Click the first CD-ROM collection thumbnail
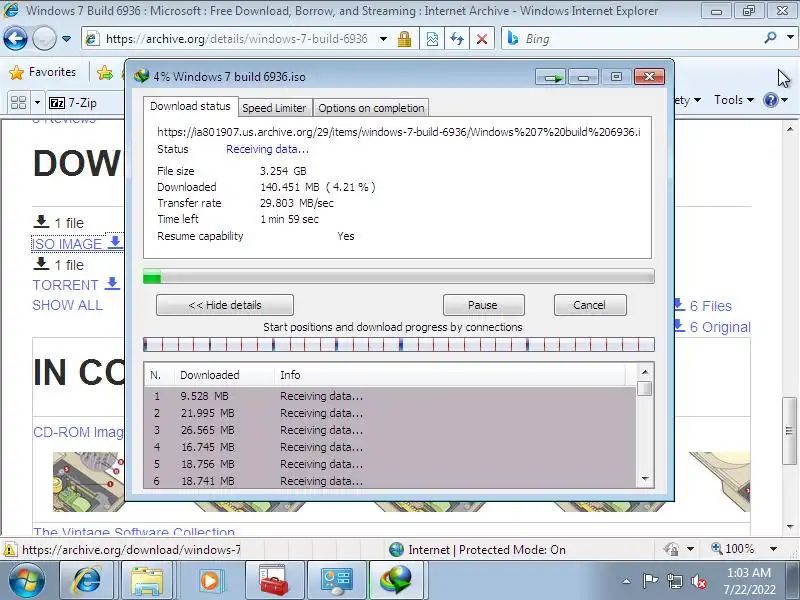This screenshot has width=800, height=600. point(88,482)
